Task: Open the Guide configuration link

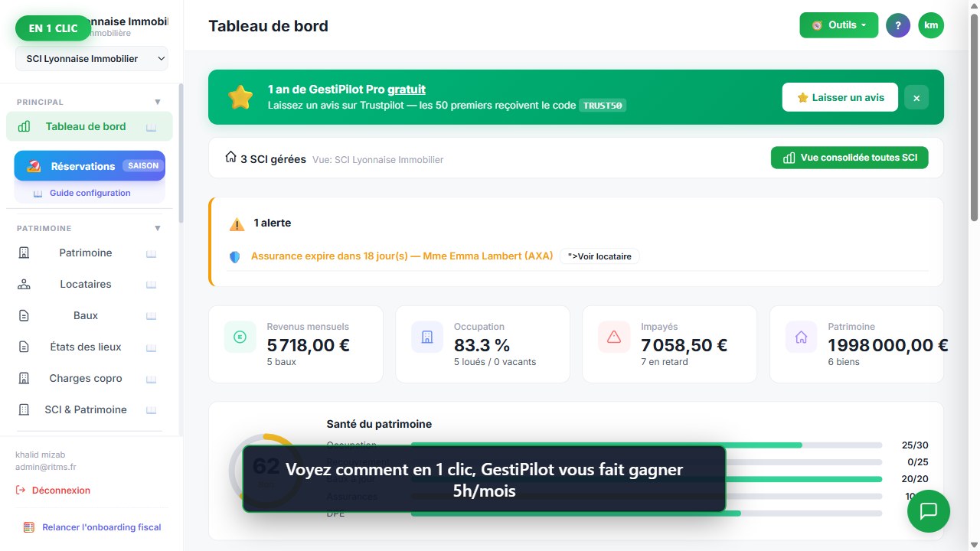Action: [90, 193]
